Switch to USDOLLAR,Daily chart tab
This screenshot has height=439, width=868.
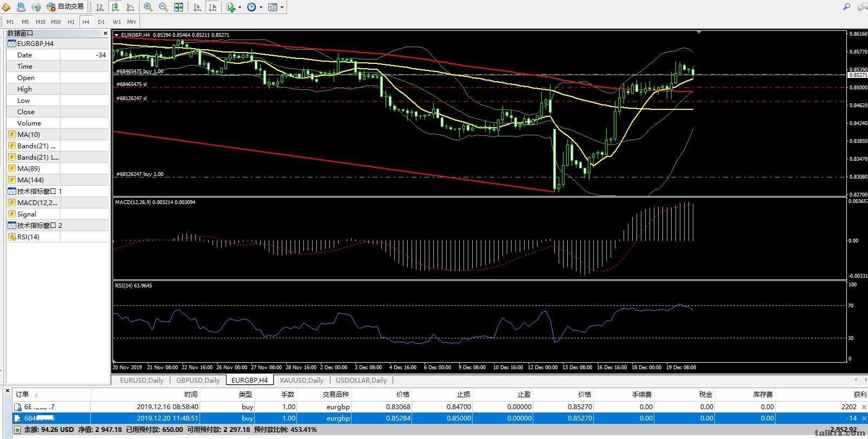pos(361,380)
